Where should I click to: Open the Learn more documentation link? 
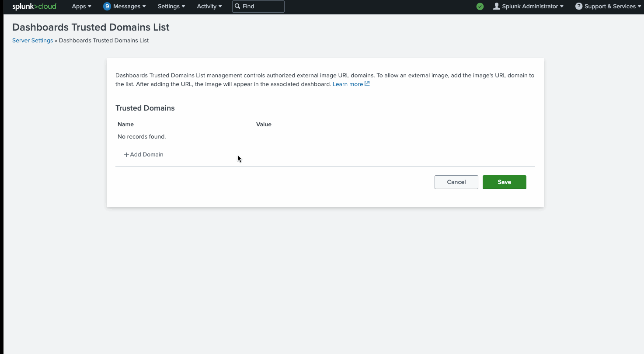pos(348,84)
